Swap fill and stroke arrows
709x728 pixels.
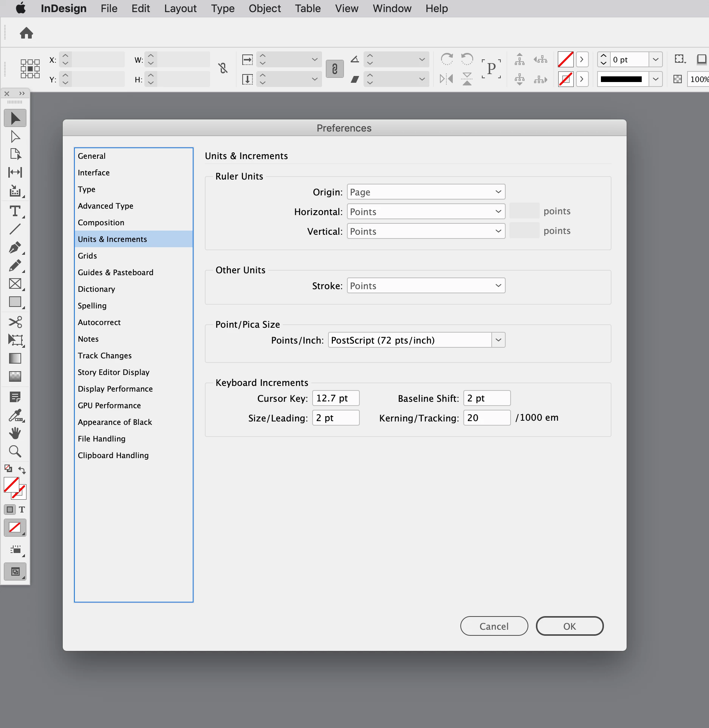[22, 470]
